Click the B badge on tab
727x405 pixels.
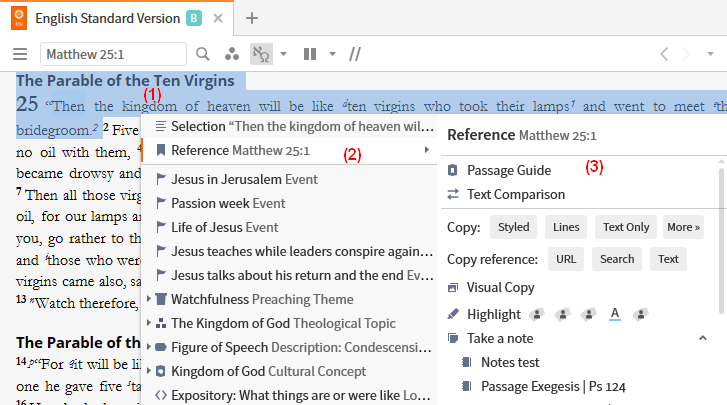[194, 19]
